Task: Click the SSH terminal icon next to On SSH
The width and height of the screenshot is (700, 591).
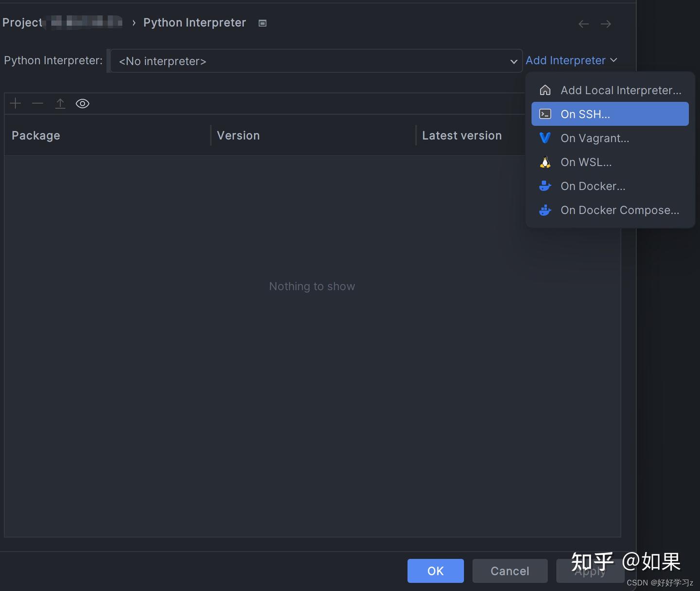Action: [545, 114]
